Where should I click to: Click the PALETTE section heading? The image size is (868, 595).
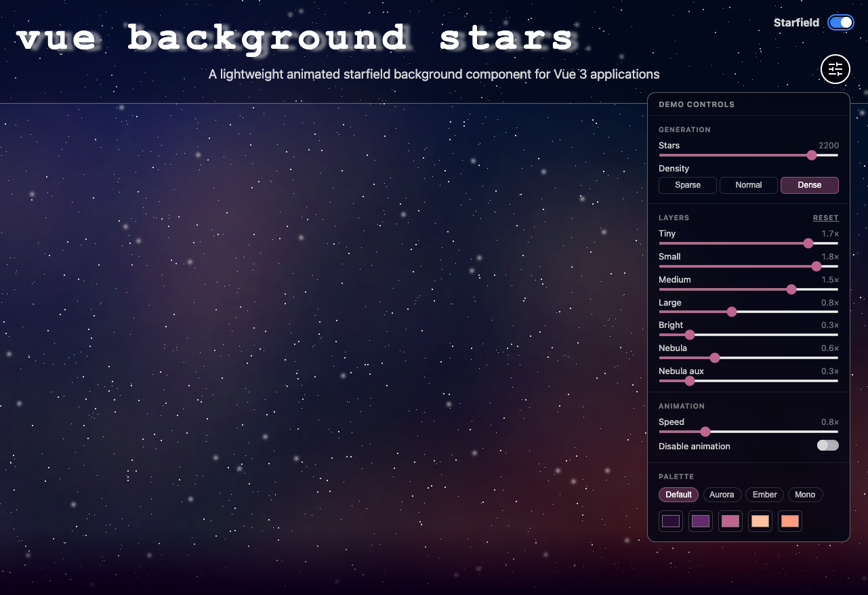[x=676, y=477]
